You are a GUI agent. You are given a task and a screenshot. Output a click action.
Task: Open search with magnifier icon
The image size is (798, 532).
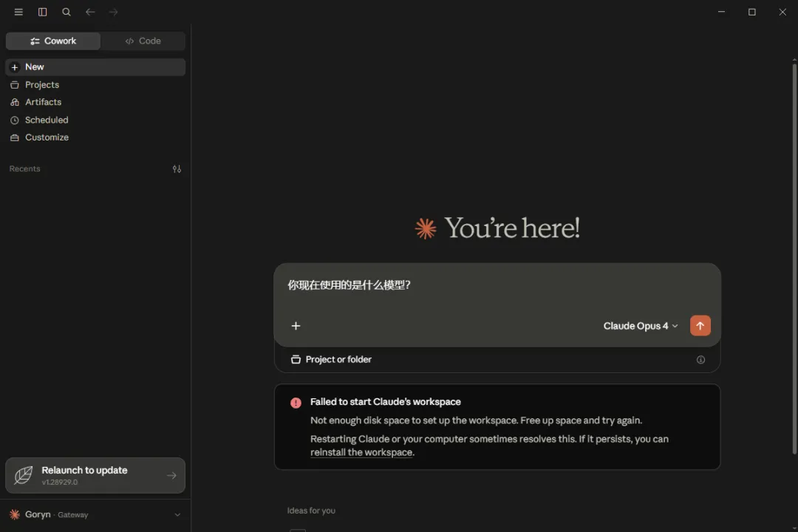[66, 12]
